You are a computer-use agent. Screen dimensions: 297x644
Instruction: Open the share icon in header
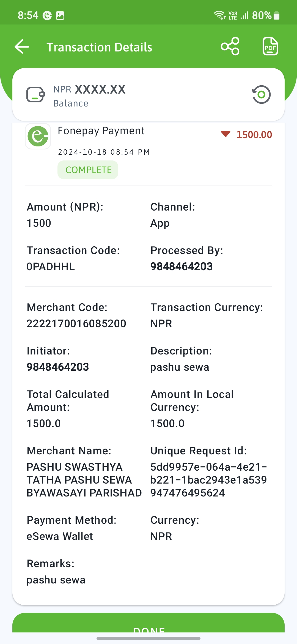click(230, 46)
